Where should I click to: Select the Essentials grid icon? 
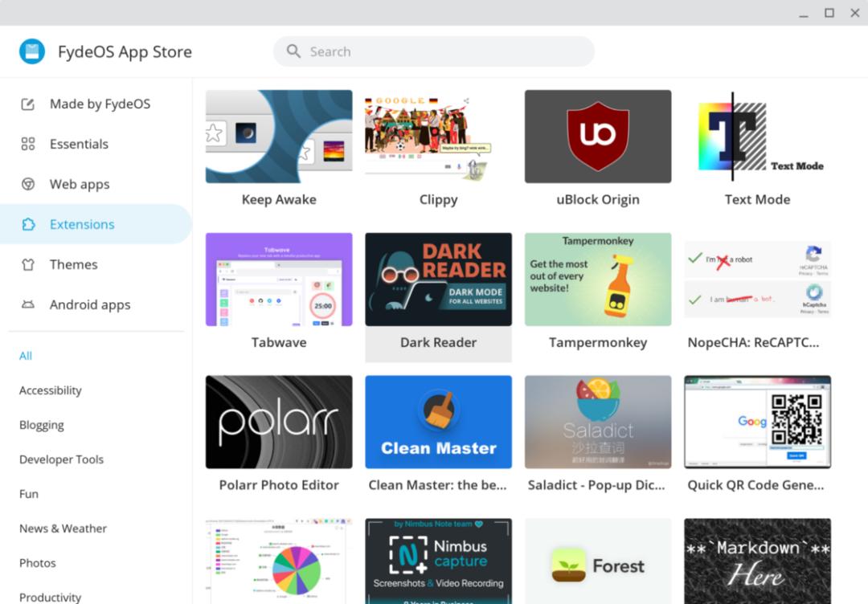tap(27, 144)
